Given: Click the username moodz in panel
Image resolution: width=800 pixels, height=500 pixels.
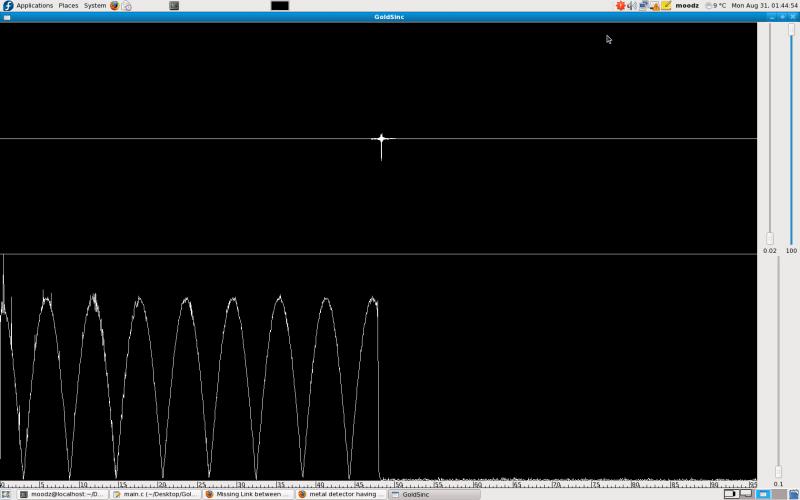Looking at the screenshot, I should pyautogui.click(x=687, y=5).
